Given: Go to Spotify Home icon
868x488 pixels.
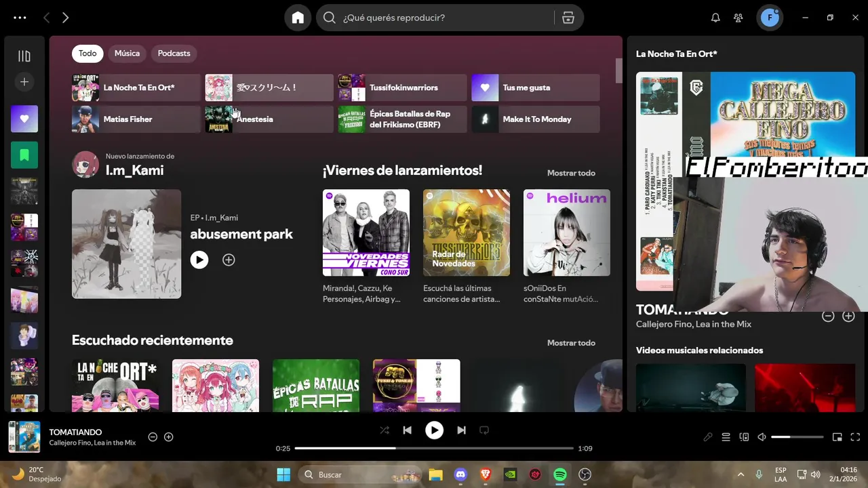Looking at the screenshot, I should 298,18.
